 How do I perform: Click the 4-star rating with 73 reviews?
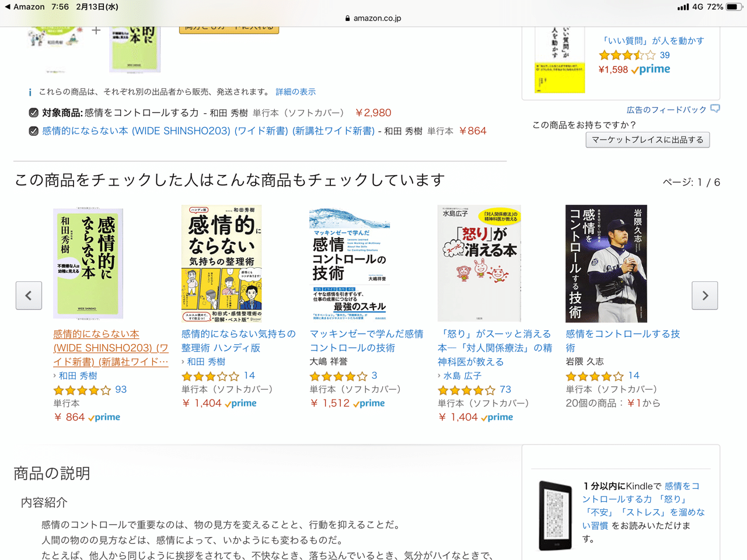466,390
